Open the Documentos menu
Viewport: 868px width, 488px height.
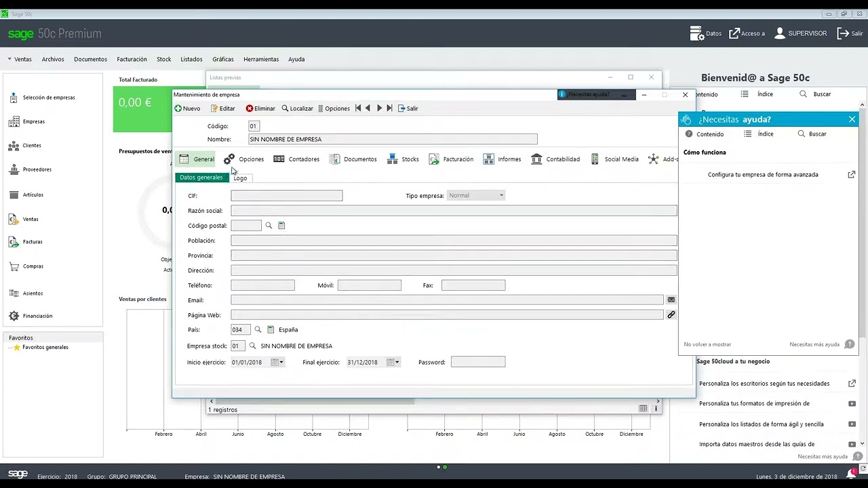coord(91,59)
